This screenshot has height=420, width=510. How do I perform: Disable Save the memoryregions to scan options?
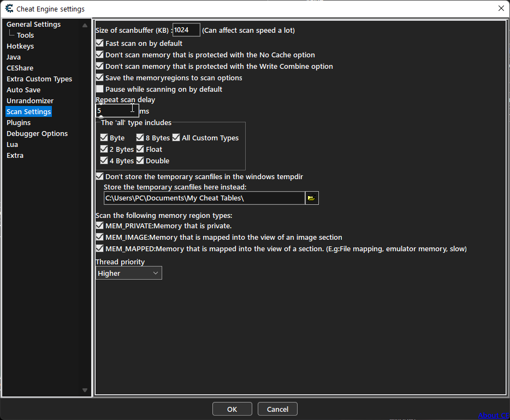click(x=99, y=78)
